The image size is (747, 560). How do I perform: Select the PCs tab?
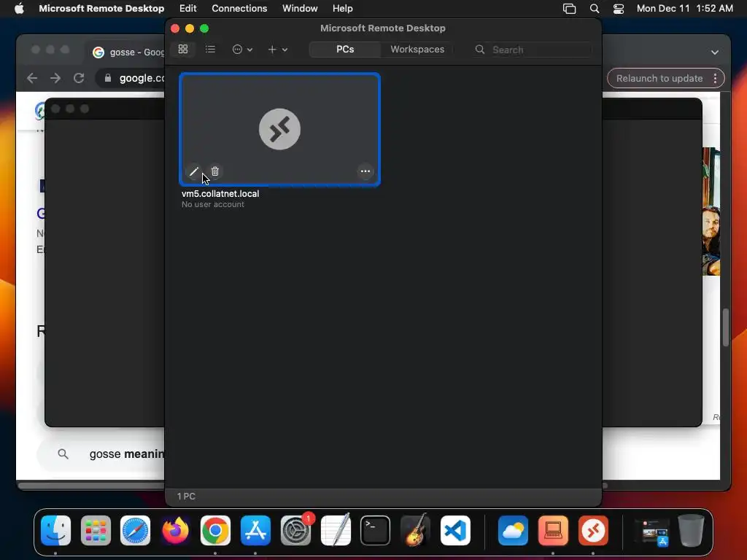[x=345, y=49]
